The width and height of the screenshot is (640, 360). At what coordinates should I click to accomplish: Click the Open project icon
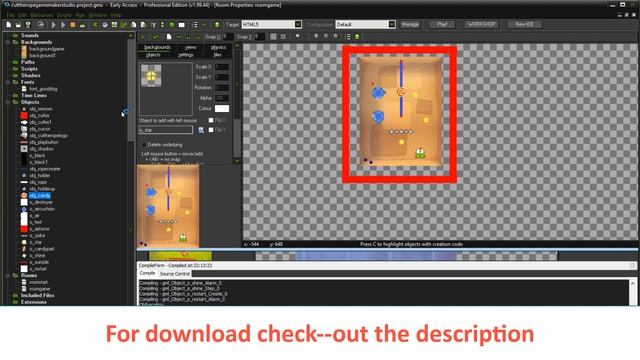click(x=18, y=24)
